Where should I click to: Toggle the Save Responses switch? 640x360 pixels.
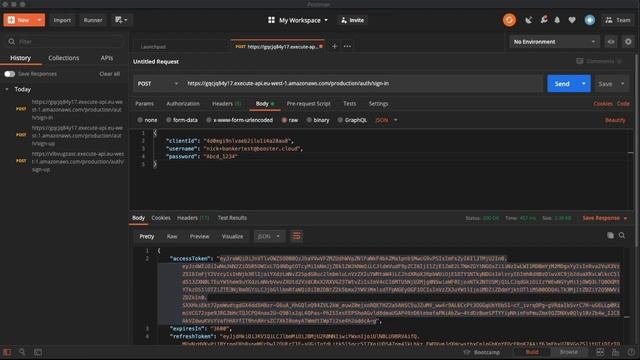(x=9, y=74)
